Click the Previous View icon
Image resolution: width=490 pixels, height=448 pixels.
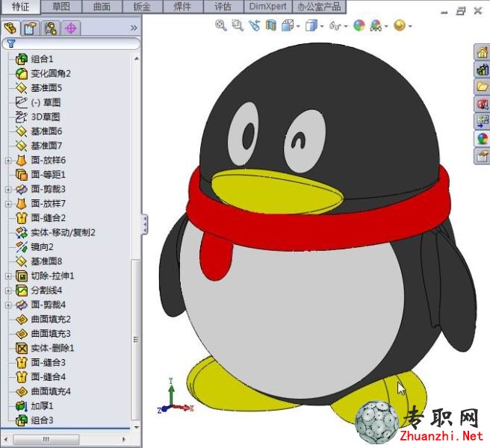(255, 25)
